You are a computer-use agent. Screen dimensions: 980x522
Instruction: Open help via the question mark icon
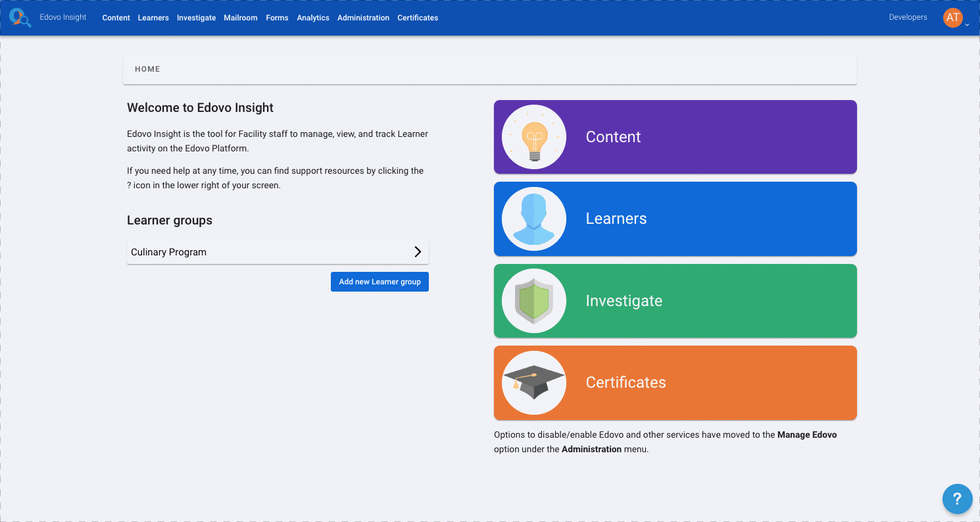(x=957, y=498)
